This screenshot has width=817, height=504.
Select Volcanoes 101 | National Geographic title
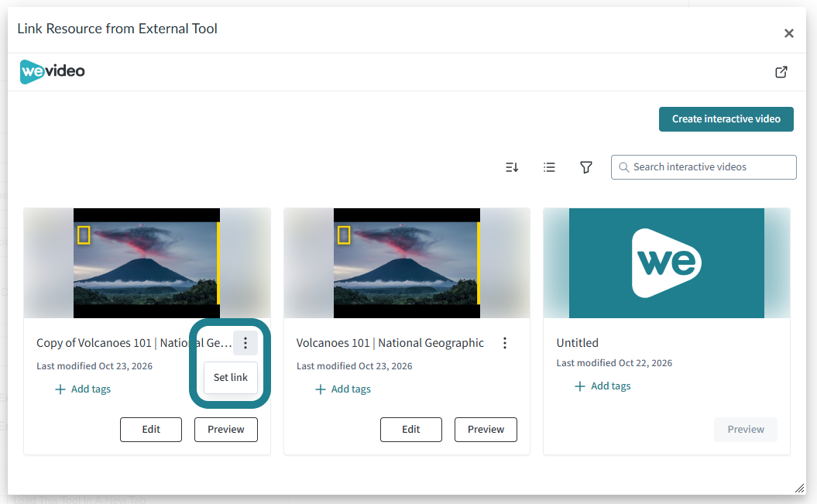pyautogui.click(x=390, y=343)
